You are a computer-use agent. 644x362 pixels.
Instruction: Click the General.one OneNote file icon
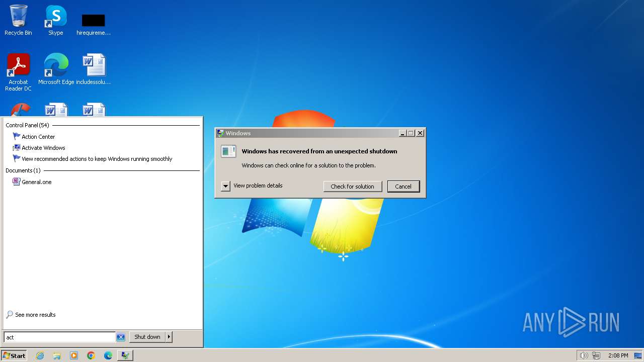tap(16, 182)
